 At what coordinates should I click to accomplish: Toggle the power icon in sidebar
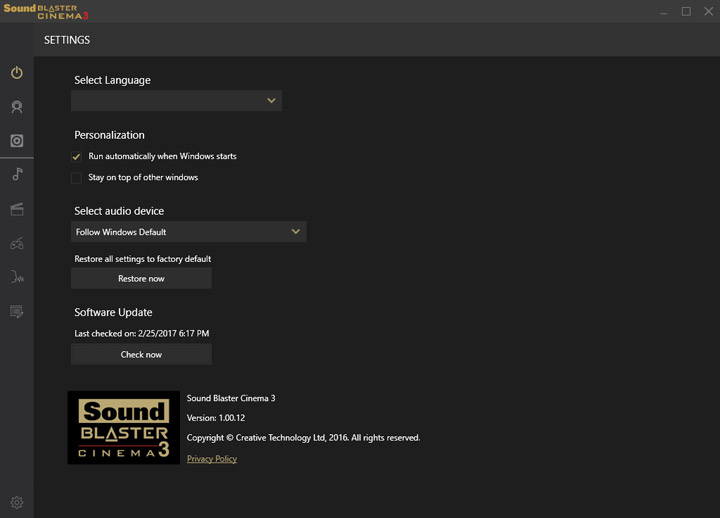point(17,73)
